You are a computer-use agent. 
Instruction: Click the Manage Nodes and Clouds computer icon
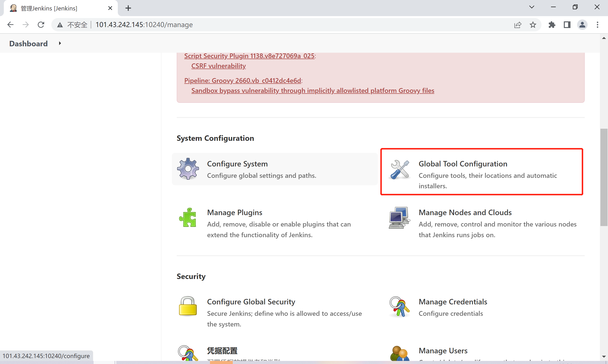(x=399, y=217)
